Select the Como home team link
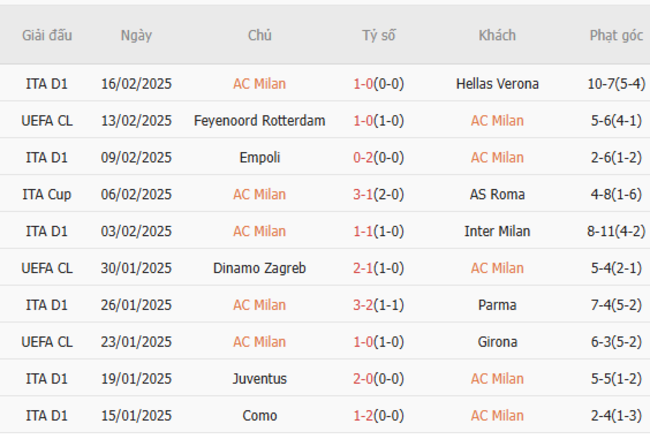Viewport: 650px width, 439px height. [x=260, y=416]
